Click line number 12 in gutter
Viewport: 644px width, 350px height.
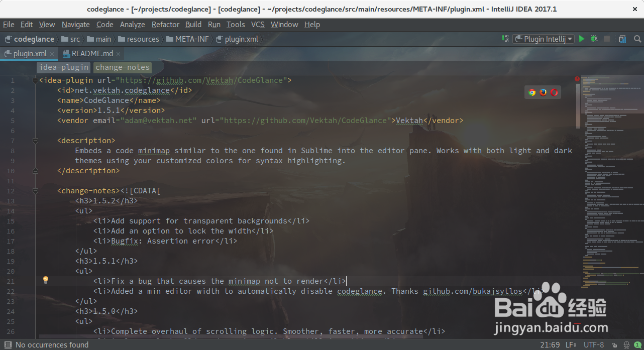pyautogui.click(x=11, y=191)
